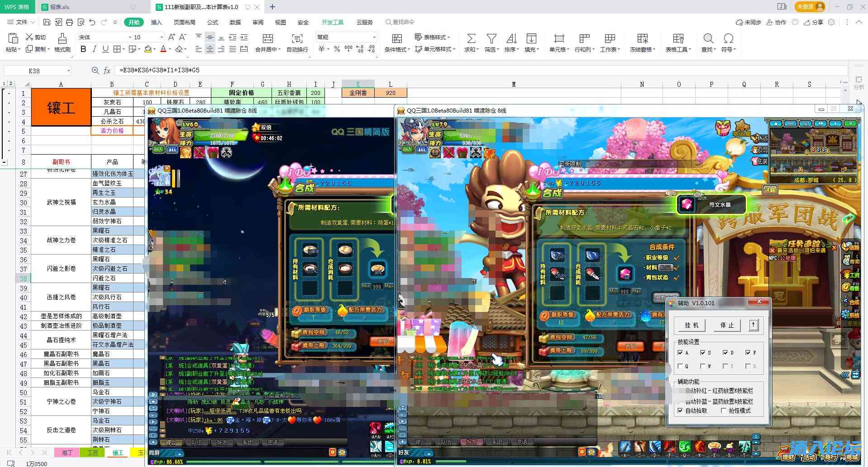Toggle skill D checkbox in 辅助 window
The image size is (868, 467).
click(725, 353)
